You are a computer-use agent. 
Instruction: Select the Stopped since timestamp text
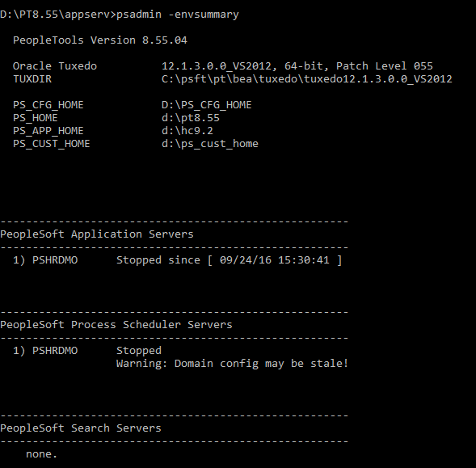click(x=230, y=260)
